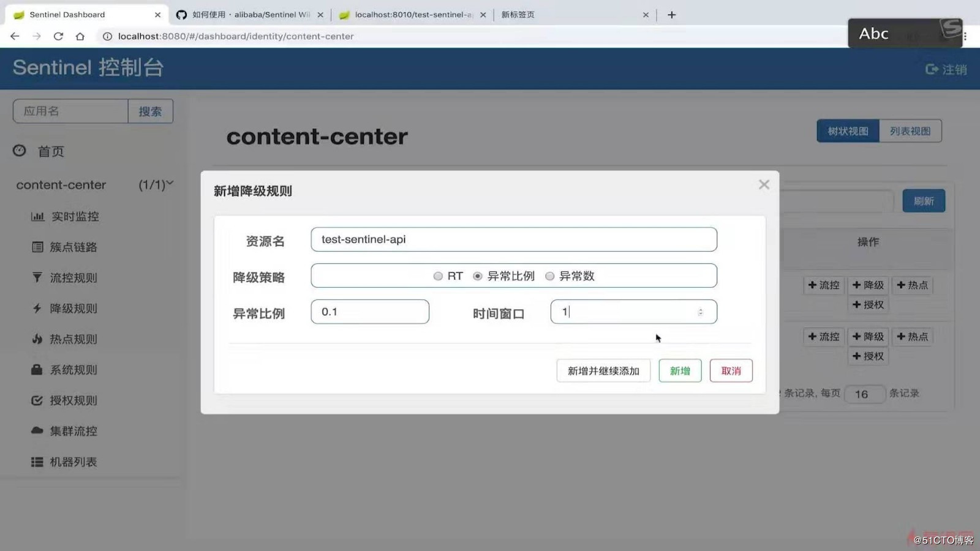Screen dimensions: 980x551
Task: Click +授权 in the second row
Action: (868, 356)
